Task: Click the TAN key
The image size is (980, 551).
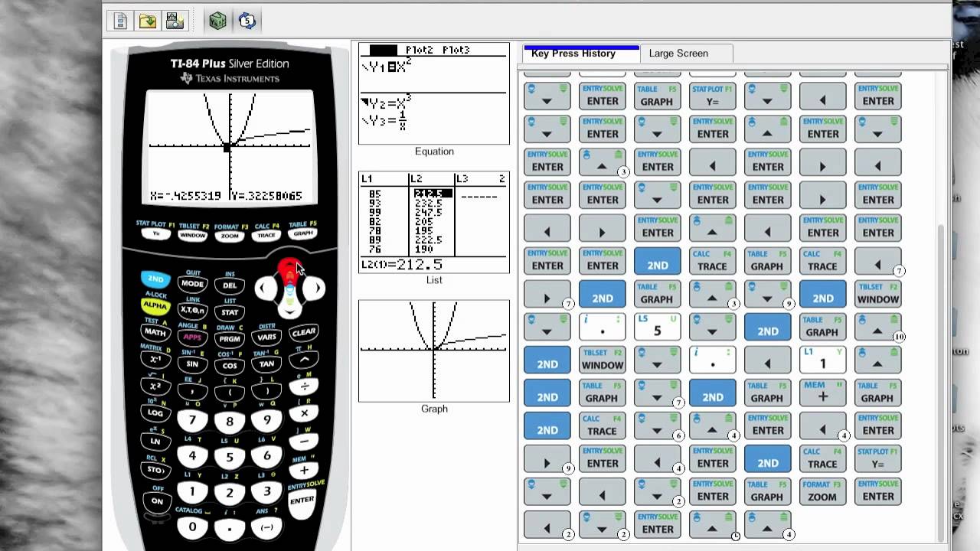Action: [266, 364]
